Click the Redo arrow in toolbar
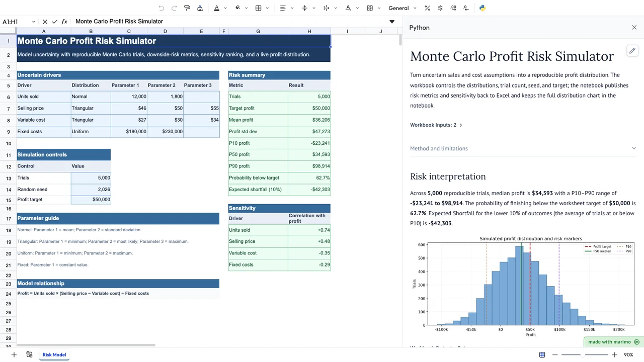The image size is (644, 362). 175,8
